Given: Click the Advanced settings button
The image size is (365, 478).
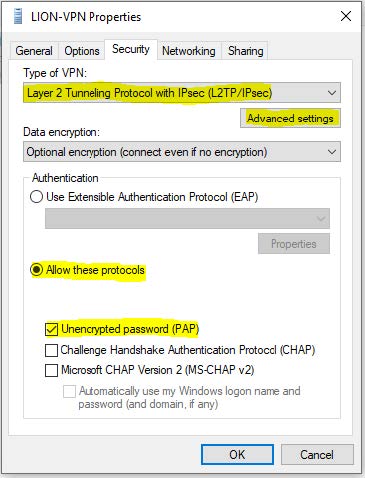Looking at the screenshot, I should point(290,118).
